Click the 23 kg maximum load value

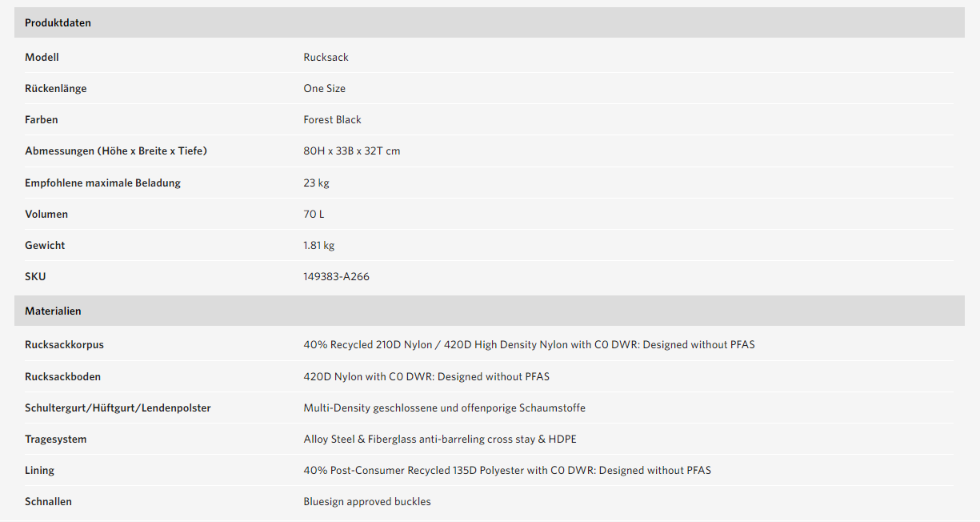316,183
